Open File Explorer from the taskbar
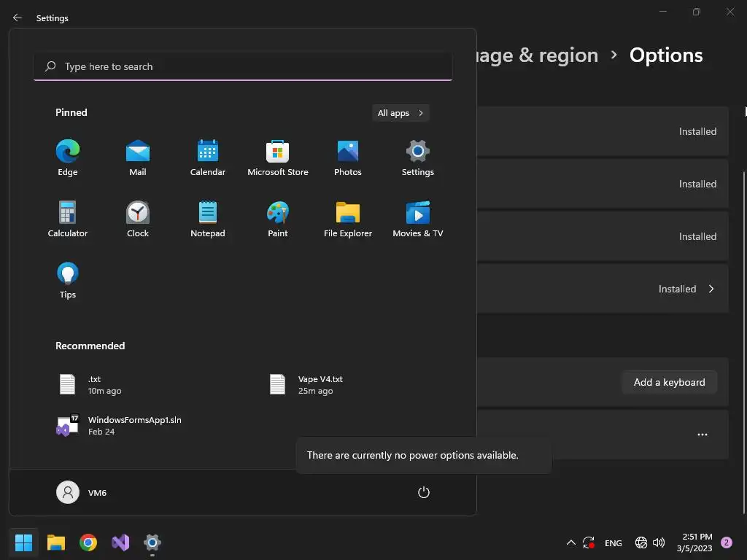This screenshot has height=560, width=747. click(55, 542)
